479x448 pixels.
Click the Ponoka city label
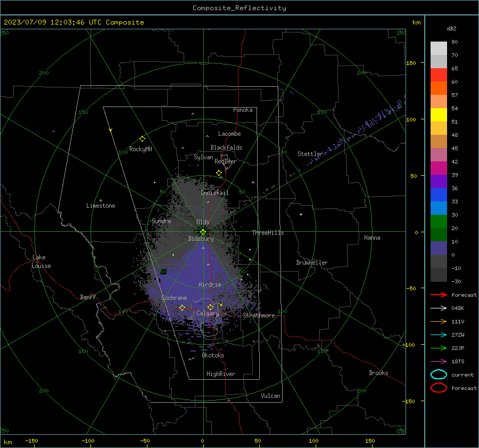tap(243, 110)
